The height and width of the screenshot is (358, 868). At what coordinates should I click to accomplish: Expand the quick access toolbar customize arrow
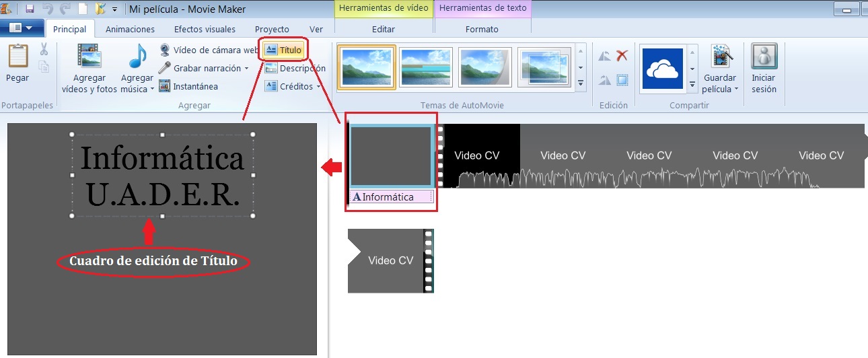(x=114, y=9)
